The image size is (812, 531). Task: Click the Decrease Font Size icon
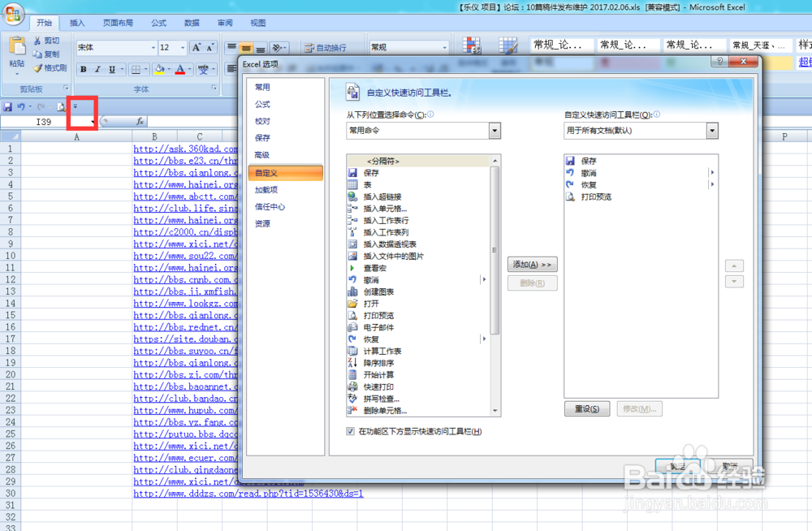[x=209, y=48]
